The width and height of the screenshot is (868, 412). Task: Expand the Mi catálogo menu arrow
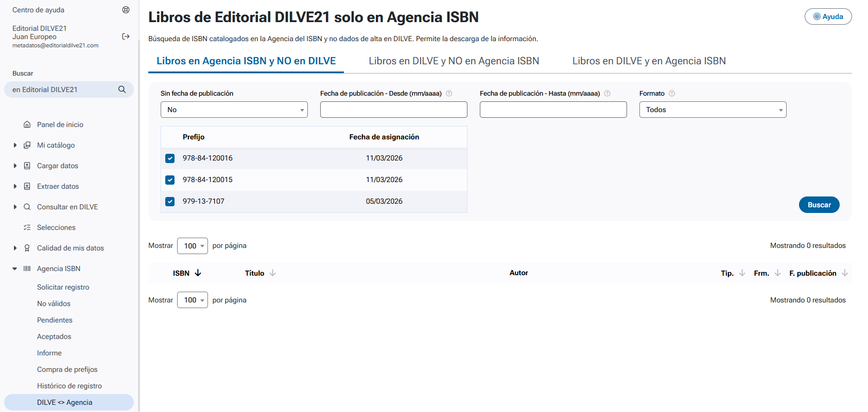pos(15,146)
